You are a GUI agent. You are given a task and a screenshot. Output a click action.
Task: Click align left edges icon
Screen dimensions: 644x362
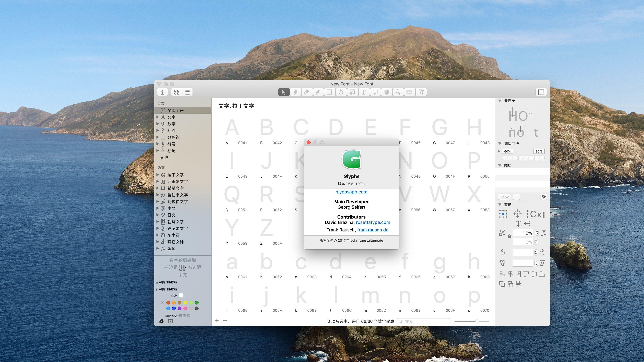[x=502, y=274]
